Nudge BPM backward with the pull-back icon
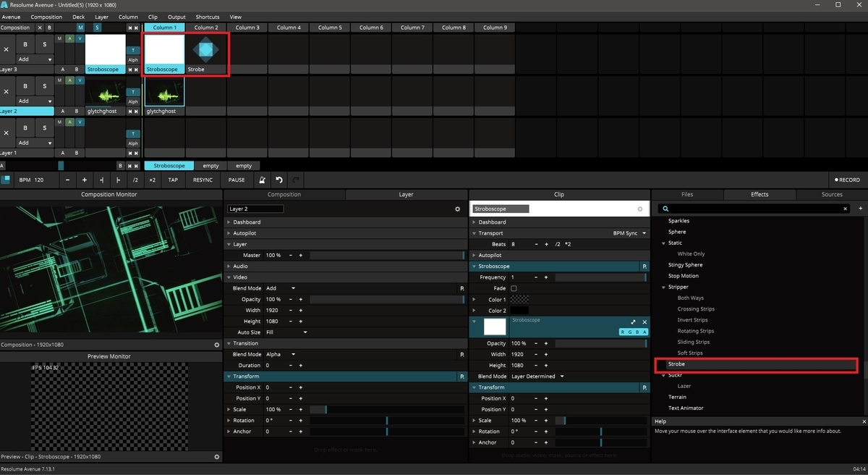Viewport: 868px width, 475px height. [102, 180]
